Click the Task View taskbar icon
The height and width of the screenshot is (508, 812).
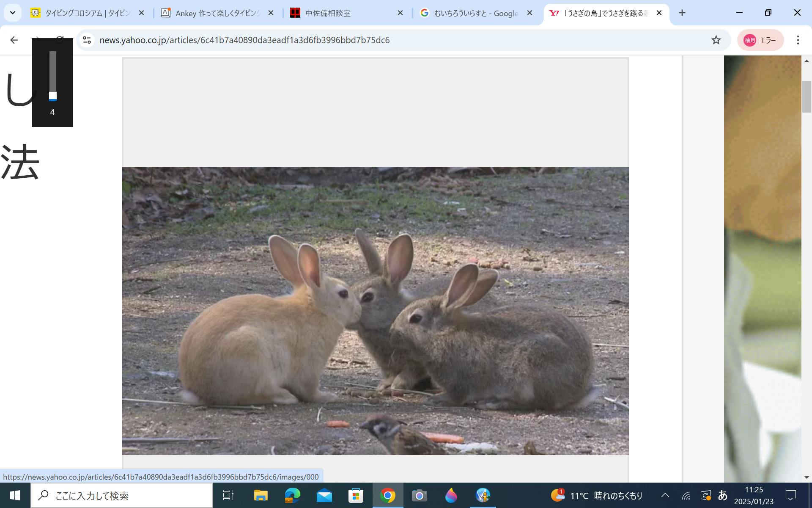coord(228,495)
